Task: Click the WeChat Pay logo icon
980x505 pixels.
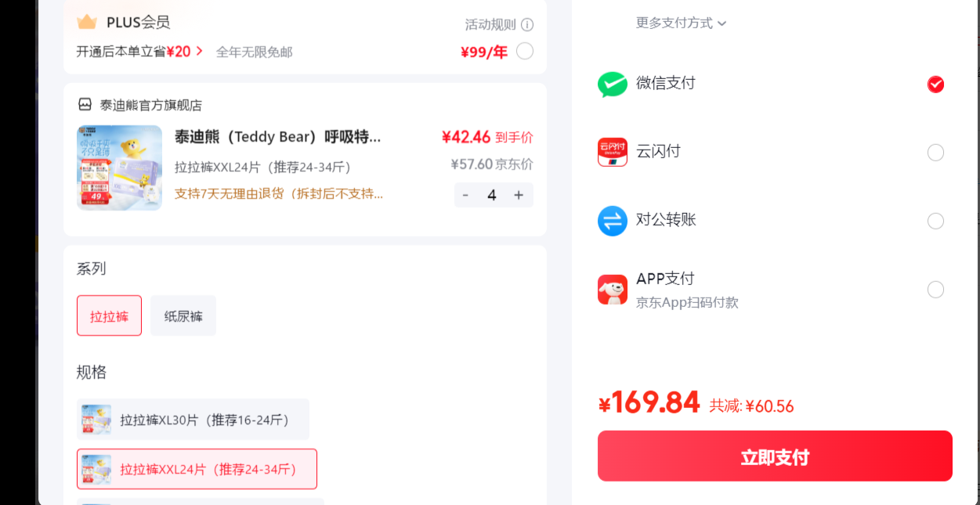Action: [x=613, y=84]
